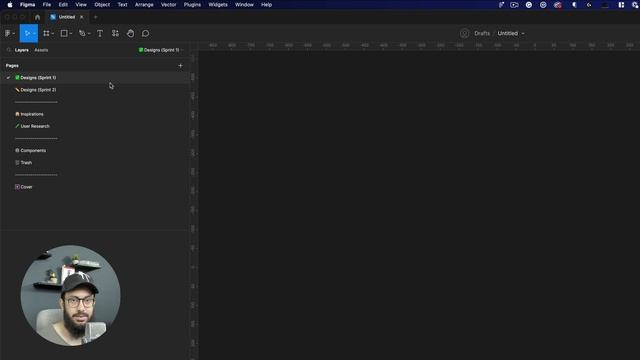Open the Figma main menu icon
The height and width of the screenshot is (360, 640).
[8, 33]
